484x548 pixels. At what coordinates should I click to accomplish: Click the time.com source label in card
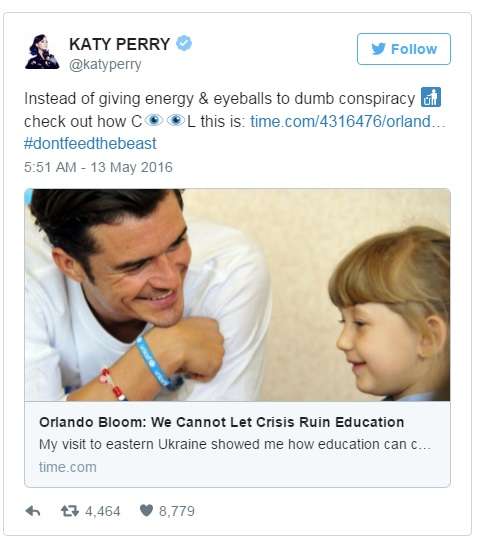pyautogui.click(x=68, y=467)
